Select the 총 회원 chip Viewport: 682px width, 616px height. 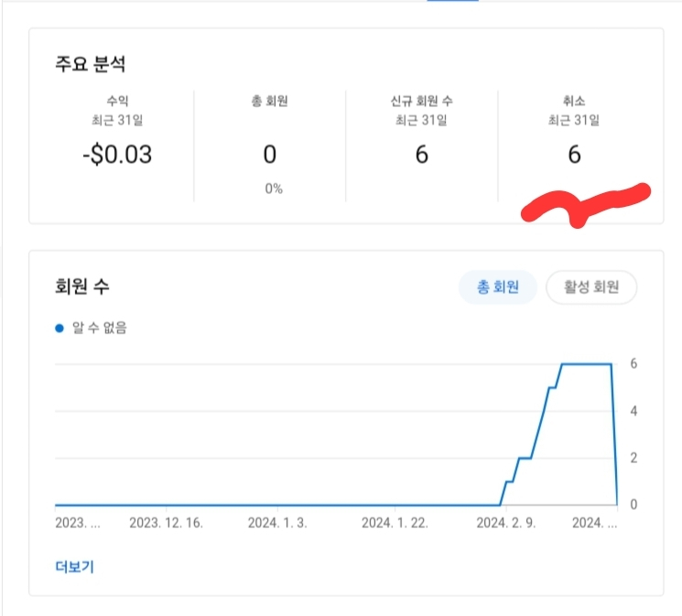click(x=498, y=287)
